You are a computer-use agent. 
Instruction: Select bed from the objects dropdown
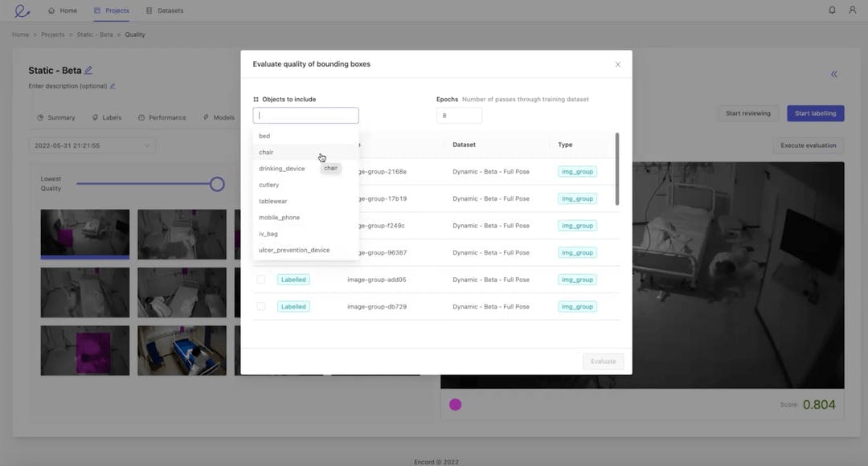(x=264, y=135)
